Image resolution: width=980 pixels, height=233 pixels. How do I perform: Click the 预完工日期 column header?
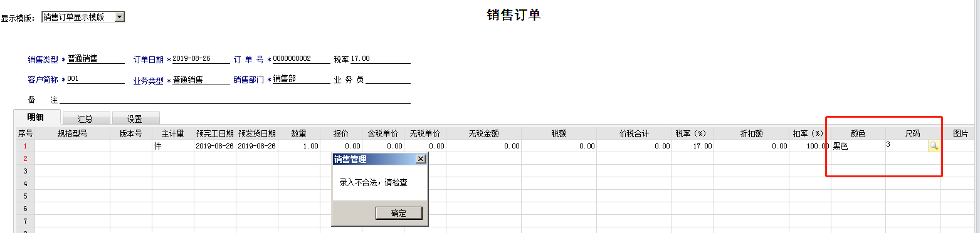coord(215,133)
